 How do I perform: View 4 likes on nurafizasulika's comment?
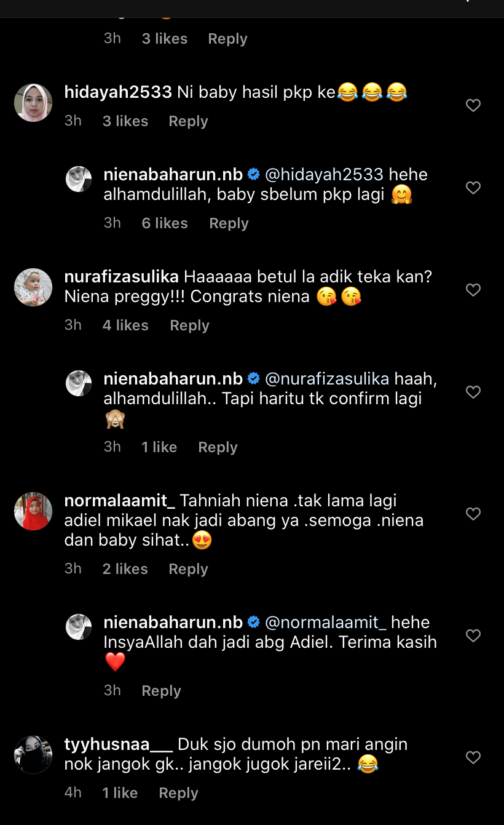[125, 325]
